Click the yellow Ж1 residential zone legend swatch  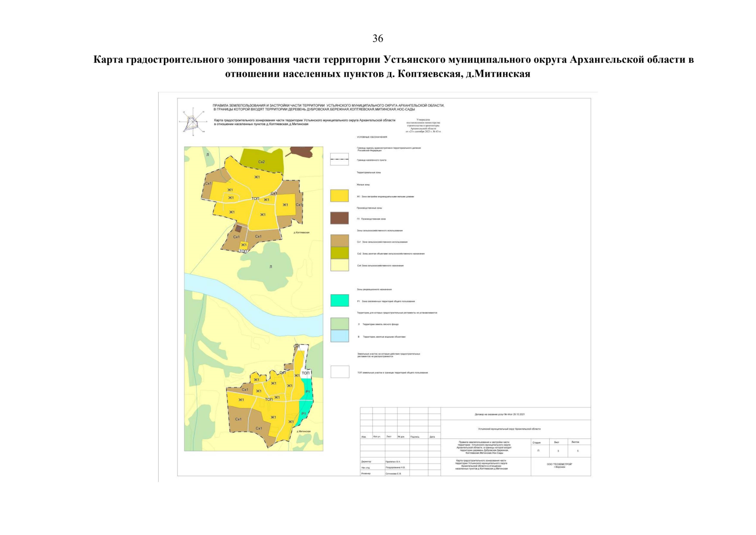click(x=339, y=196)
